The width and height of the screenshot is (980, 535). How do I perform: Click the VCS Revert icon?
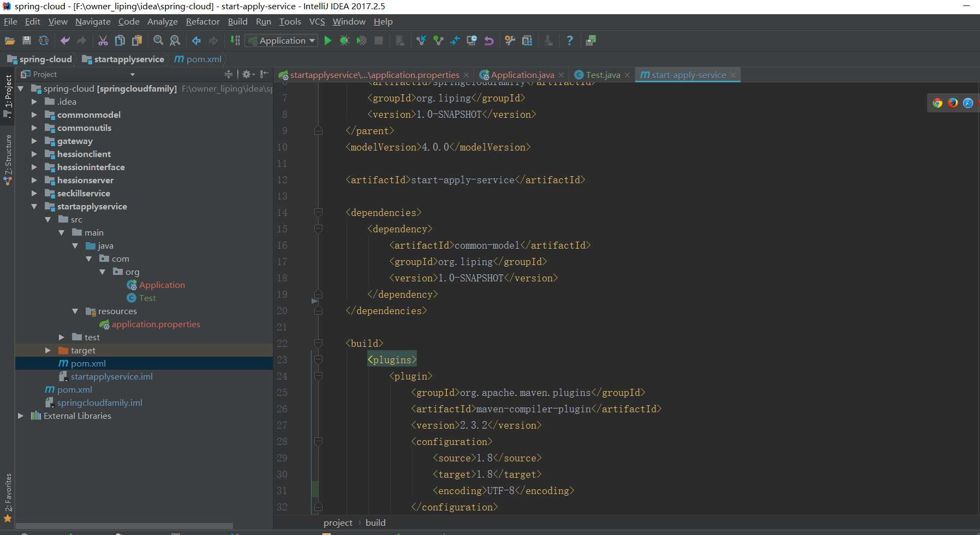point(489,40)
